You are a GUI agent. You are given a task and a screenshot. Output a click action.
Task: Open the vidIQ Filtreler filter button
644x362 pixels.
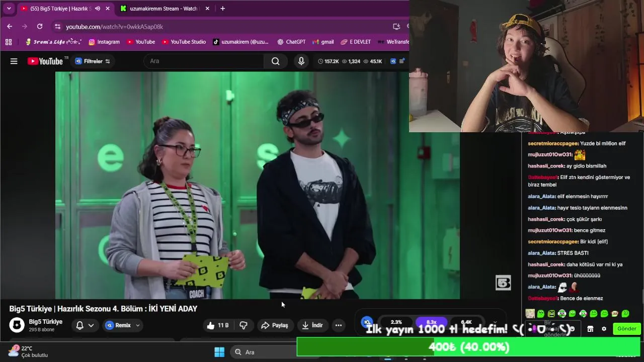tap(93, 61)
